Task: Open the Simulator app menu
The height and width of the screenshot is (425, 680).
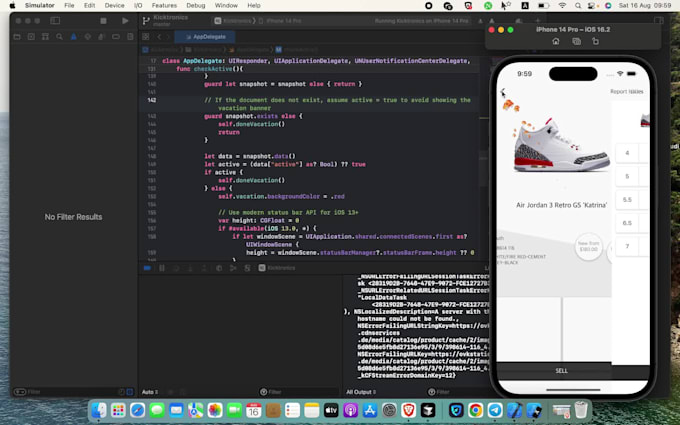Action: point(39,6)
